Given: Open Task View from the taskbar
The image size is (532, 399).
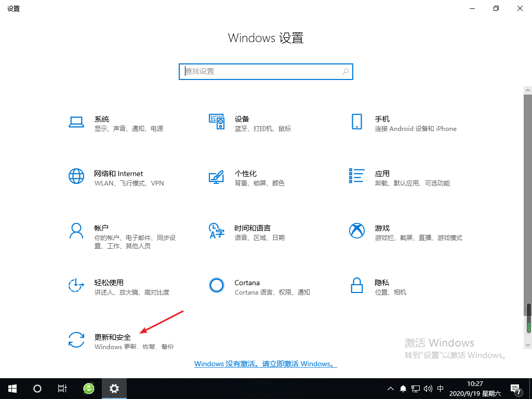Looking at the screenshot, I should (62, 388).
